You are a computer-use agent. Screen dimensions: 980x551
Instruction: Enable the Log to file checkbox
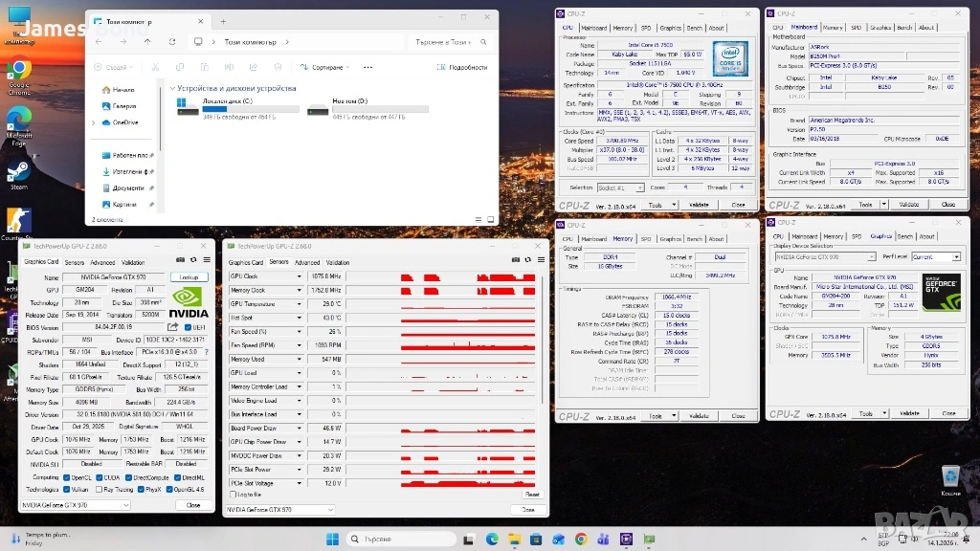[x=233, y=495]
